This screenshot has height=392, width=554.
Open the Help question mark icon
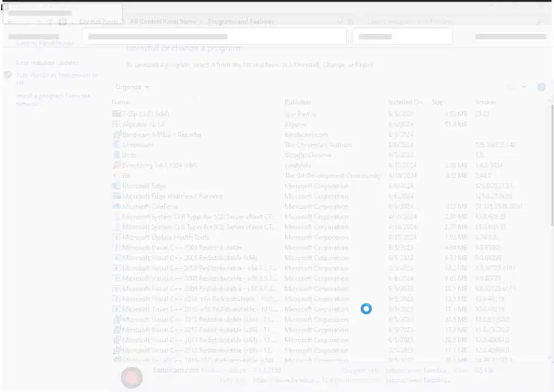click(x=541, y=87)
